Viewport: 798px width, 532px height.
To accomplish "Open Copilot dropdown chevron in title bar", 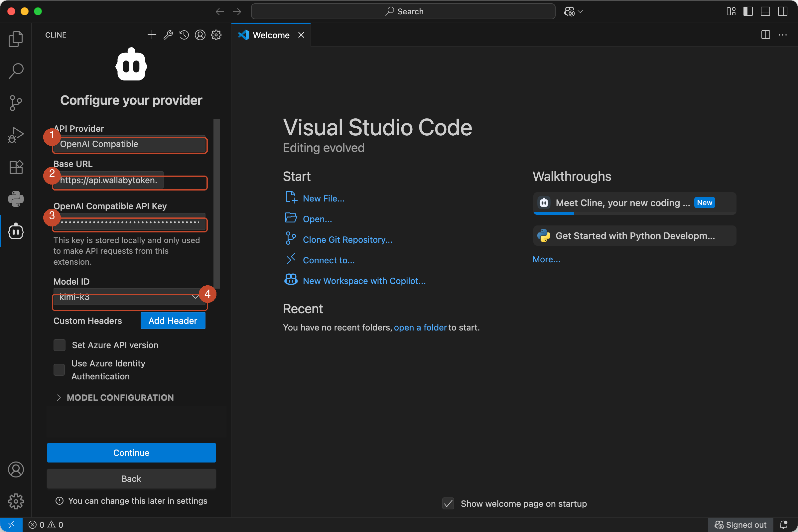I will point(580,12).
